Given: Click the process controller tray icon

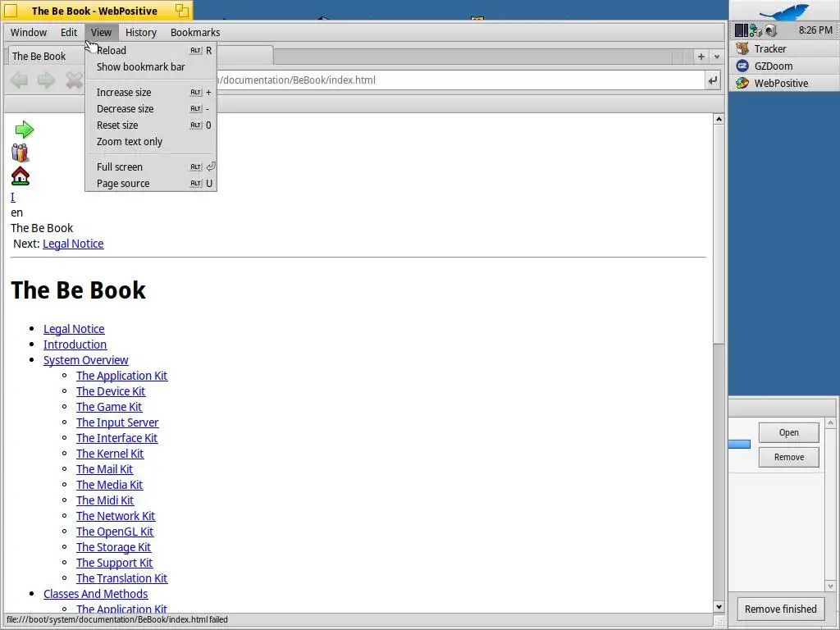Looking at the screenshot, I should click(x=742, y=30).
